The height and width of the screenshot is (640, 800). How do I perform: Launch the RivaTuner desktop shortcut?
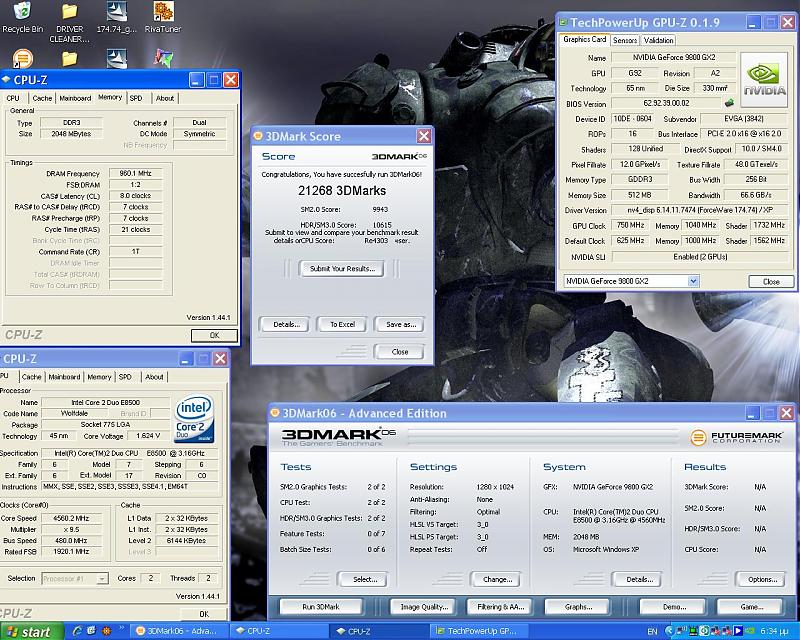point(163,17)
